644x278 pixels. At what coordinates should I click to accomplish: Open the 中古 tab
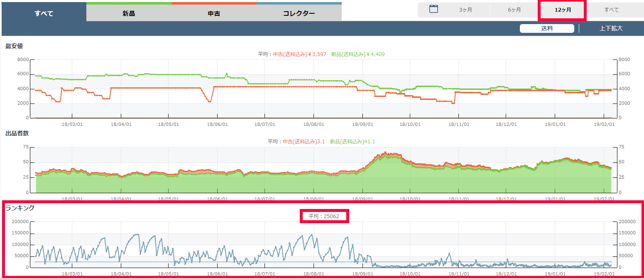pyautogui.click(x=214, y=13)
